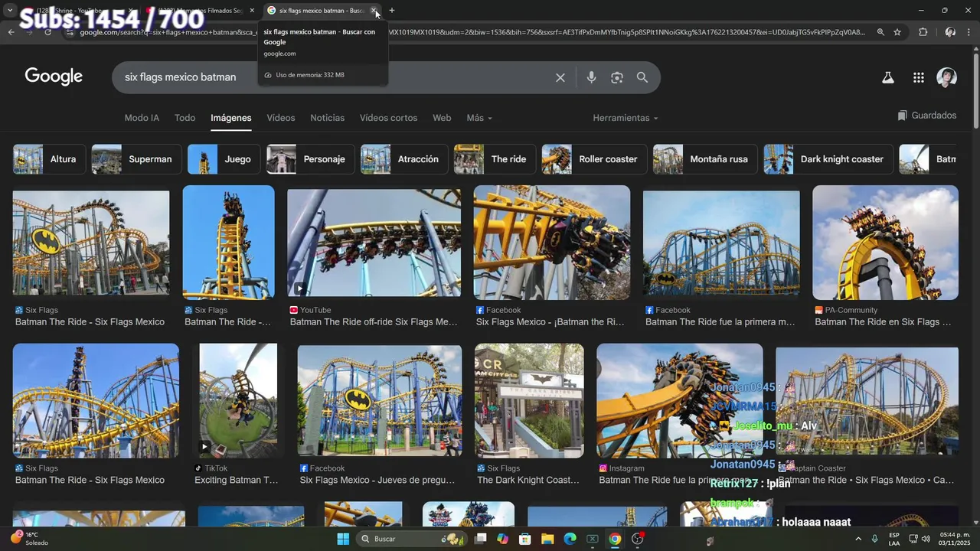
Task: Submit search with the magnifier icon
Action: click(x=642, y=77)
